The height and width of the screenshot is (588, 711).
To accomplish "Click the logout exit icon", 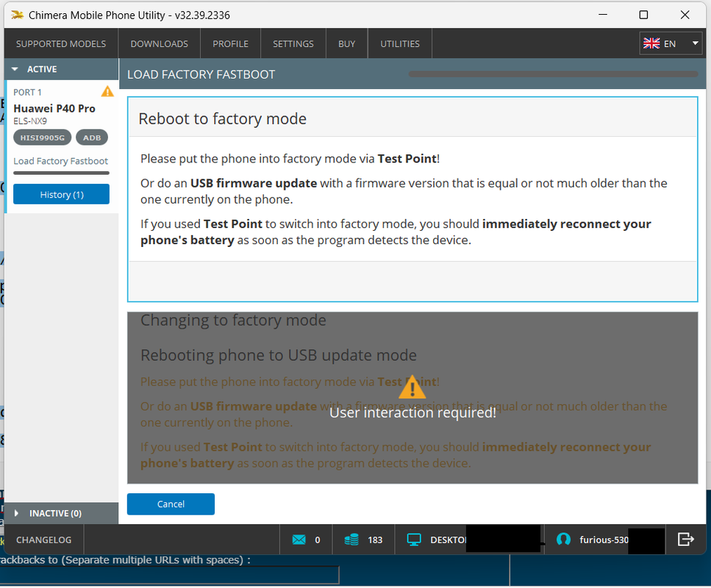I will pos(685,539).
